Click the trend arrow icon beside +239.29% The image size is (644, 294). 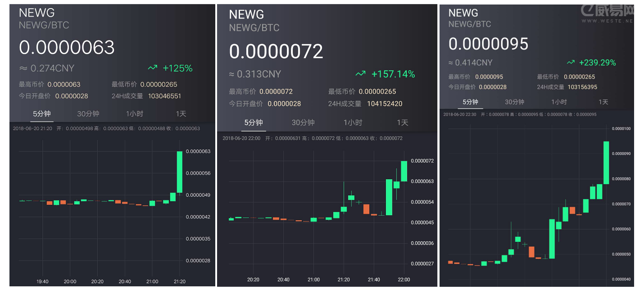(571, 62)
